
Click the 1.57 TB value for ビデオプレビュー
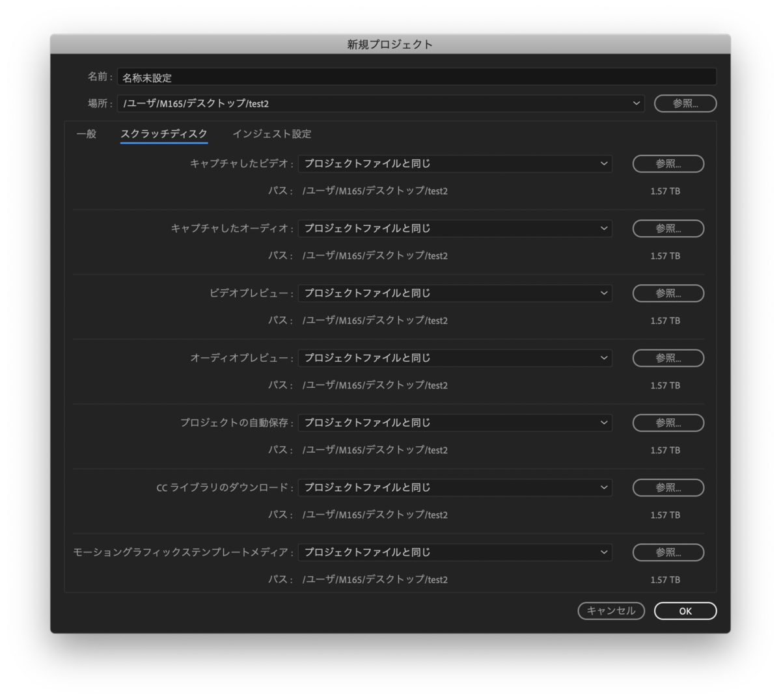tap(665, 321)
